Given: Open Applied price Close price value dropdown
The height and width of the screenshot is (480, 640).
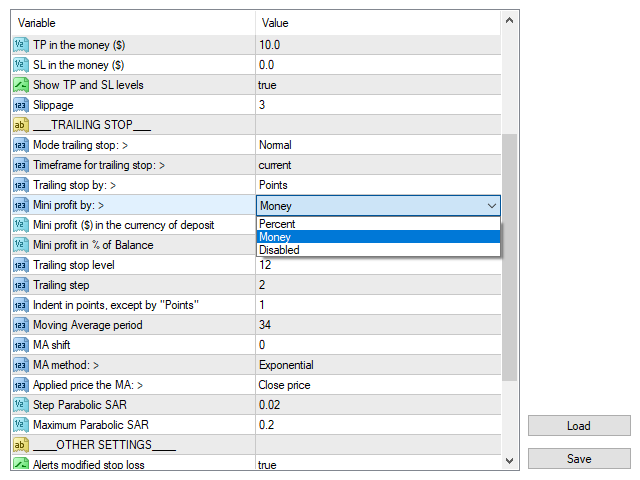Looking at the screenshot, I should (378, 385).
